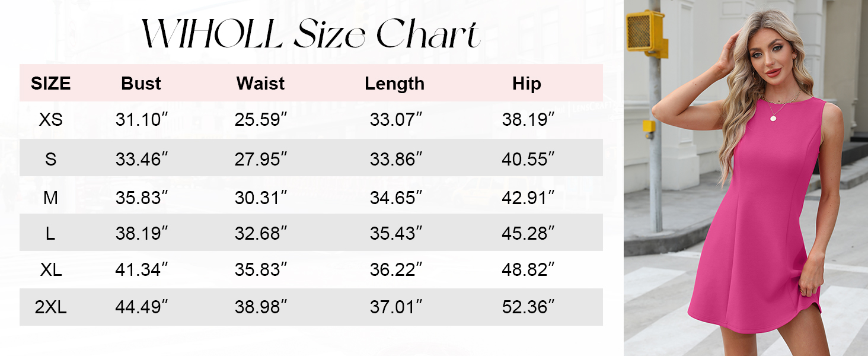Viewport: 868px width, 356px height.
Task: Click the WIHOLL Size Chart title
Action: click(x=311, y=35)
